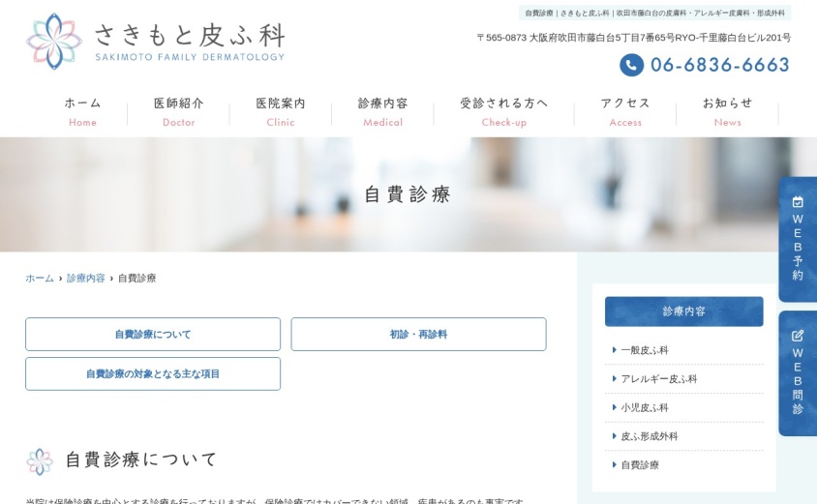The image size is (817, 504).
Task: Open the 医師紹介 Doctor menu
Action: 179,112
